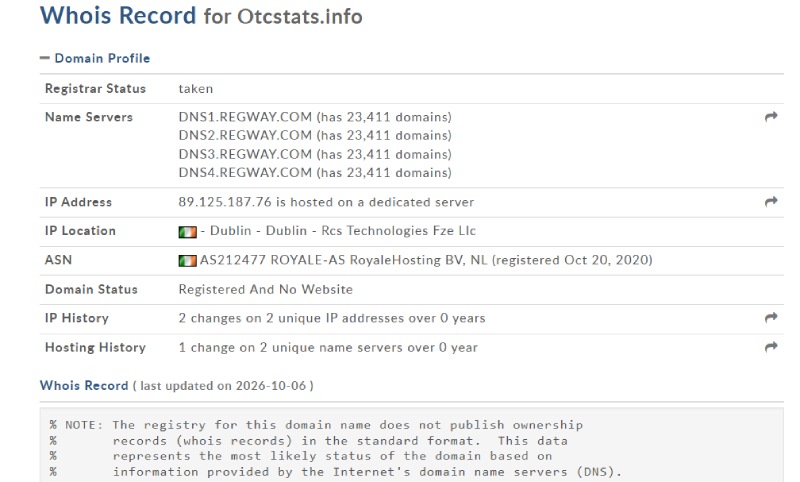800x482 pixels.
Task: Click the IP Location label
Action: click(x=80, y=231)
